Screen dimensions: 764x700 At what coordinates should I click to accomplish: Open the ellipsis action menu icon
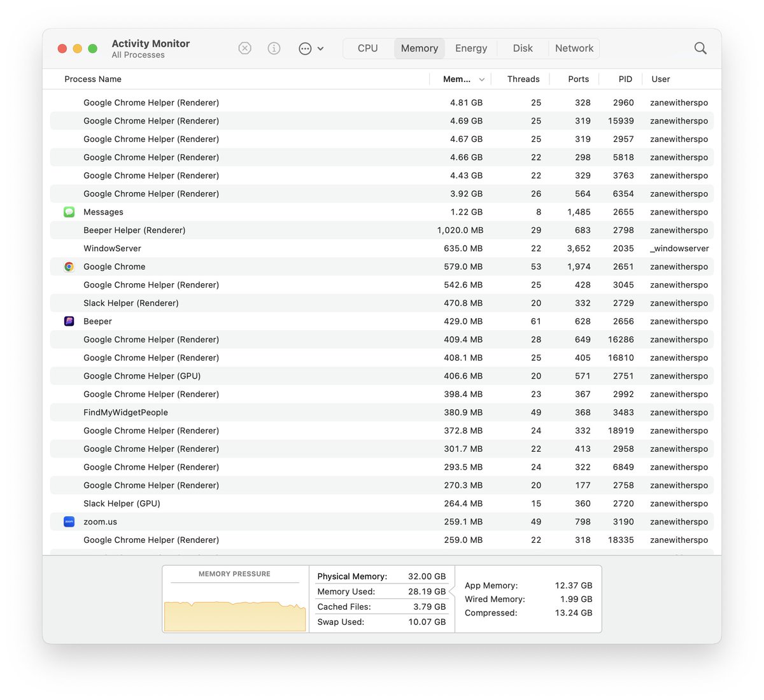pyautogui.click(x=305, y=48)
